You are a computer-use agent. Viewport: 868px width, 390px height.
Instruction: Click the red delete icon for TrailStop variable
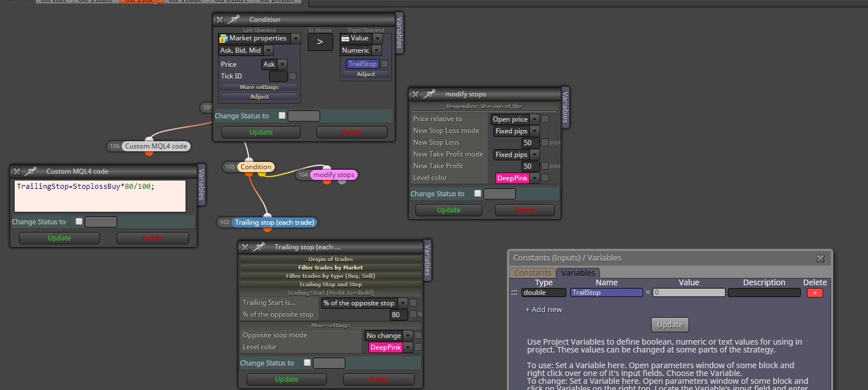pos(815,292)
